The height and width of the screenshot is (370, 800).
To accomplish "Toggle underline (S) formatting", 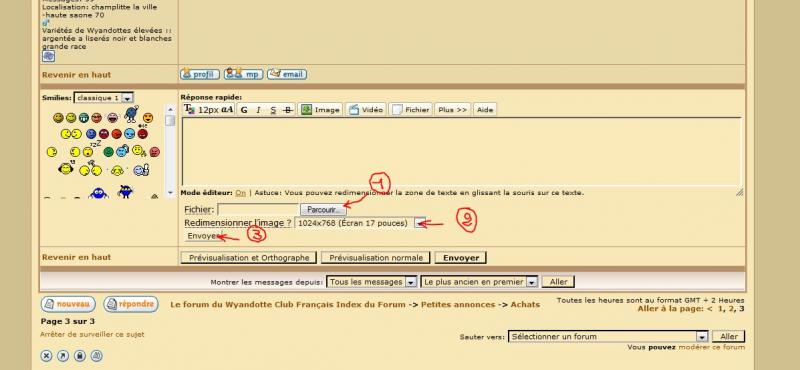I will point(273,110).
